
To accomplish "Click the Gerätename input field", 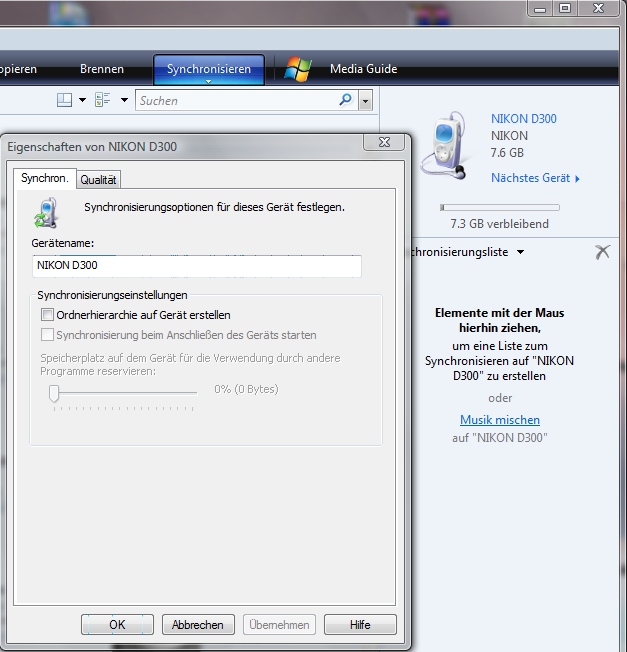I will (x=197, y=265).
